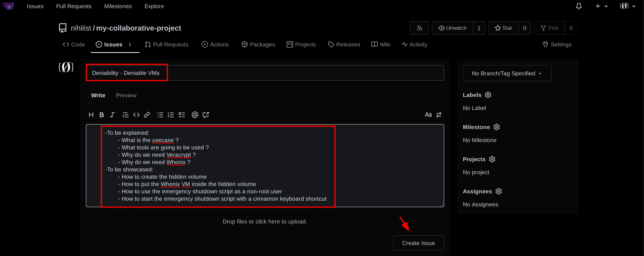This screenshot has height=256, width=644.
Task: Open the Labels gear selector
Action: [x=488, y=95]
